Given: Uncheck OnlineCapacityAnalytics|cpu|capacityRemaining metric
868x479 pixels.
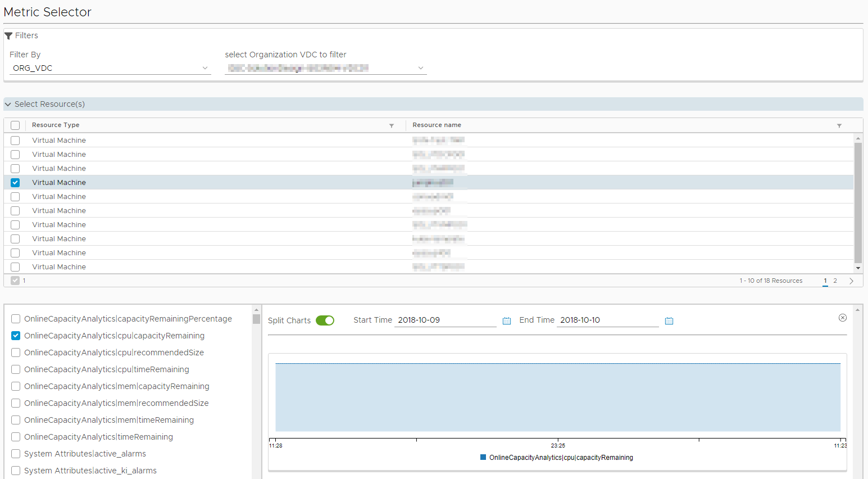Looking at the screenshot, I should click(x=16, y=336).
